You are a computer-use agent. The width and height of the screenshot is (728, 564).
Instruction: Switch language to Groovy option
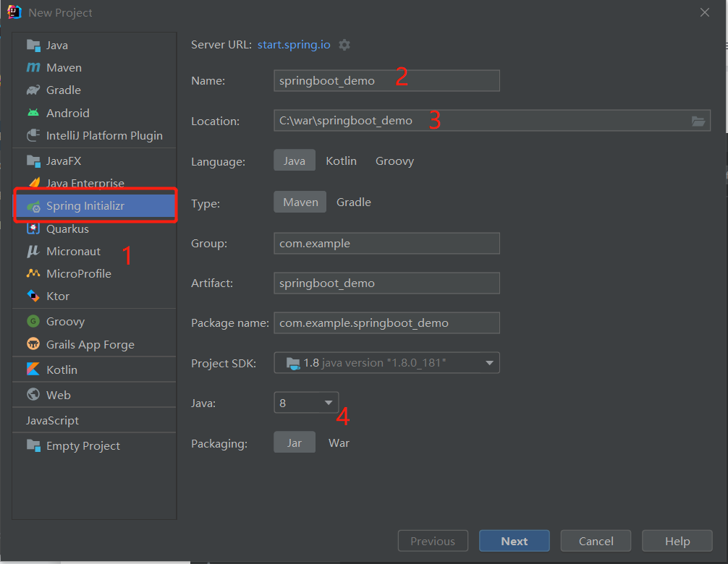tap(394, 161)
